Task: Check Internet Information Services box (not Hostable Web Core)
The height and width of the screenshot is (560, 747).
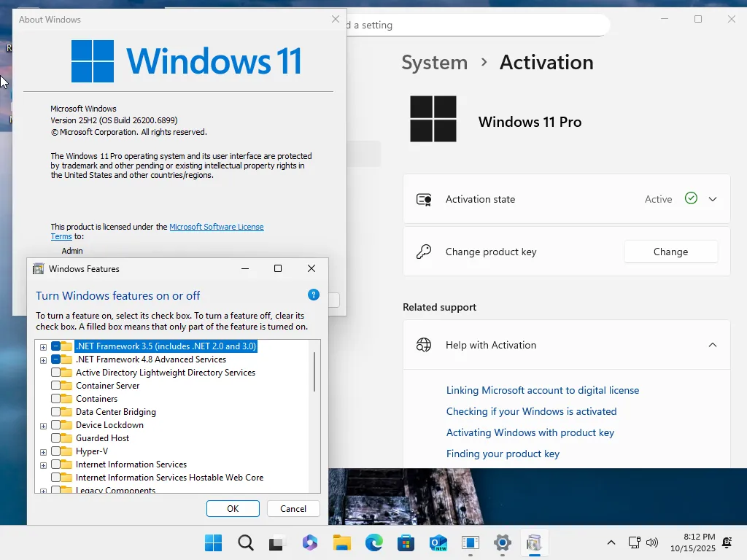Action: pos(55,464)
